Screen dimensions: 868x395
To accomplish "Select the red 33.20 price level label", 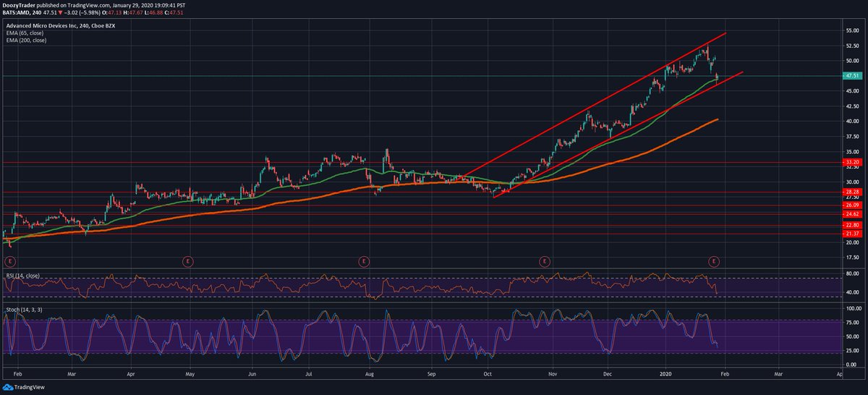I will coord(851,163).
